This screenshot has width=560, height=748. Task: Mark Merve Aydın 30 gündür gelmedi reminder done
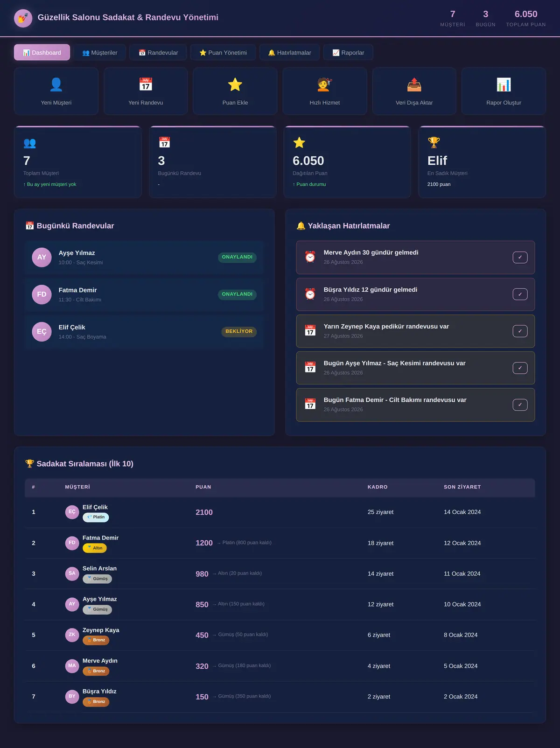(x=520, y=257)
